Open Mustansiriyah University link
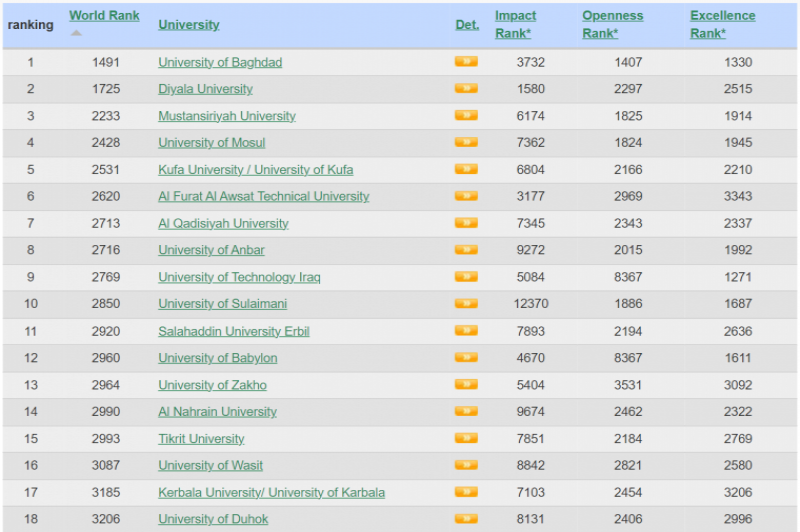The image size is (800, 532). pyautogui.click(x=227, y=116)
